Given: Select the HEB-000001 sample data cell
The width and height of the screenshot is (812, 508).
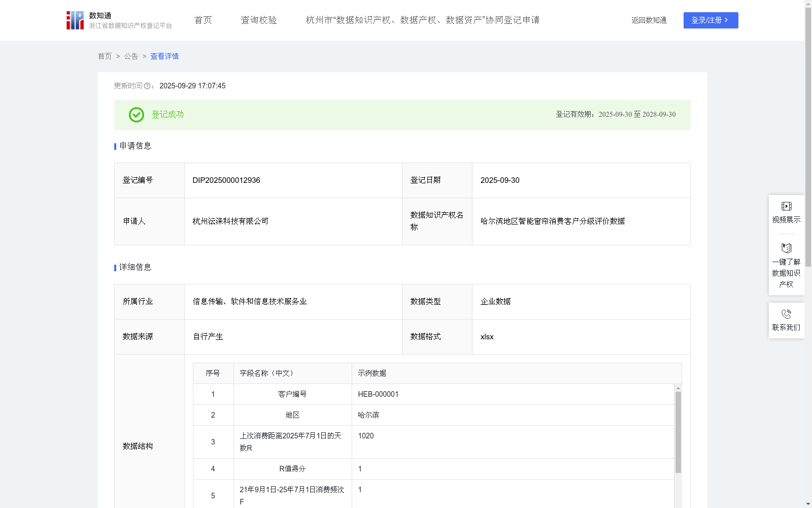Looking at the screenshot, I should (378, 394).
